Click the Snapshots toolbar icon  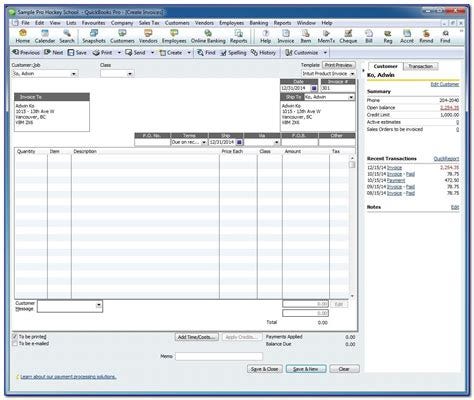pos(94,36)
